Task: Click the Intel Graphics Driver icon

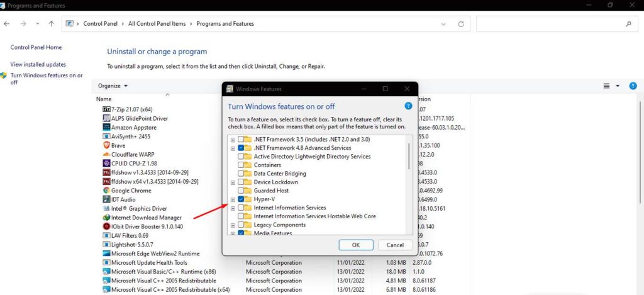Action: point(106,209)
